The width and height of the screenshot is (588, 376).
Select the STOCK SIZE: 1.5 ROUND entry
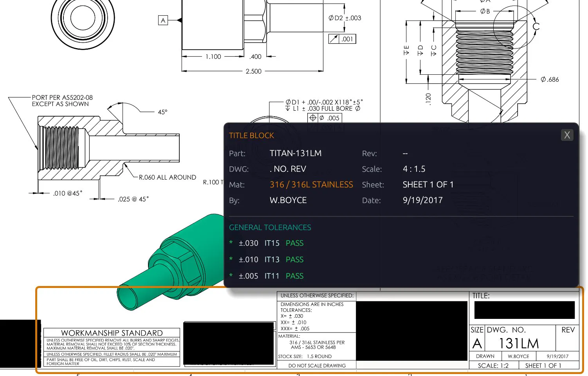305,356
